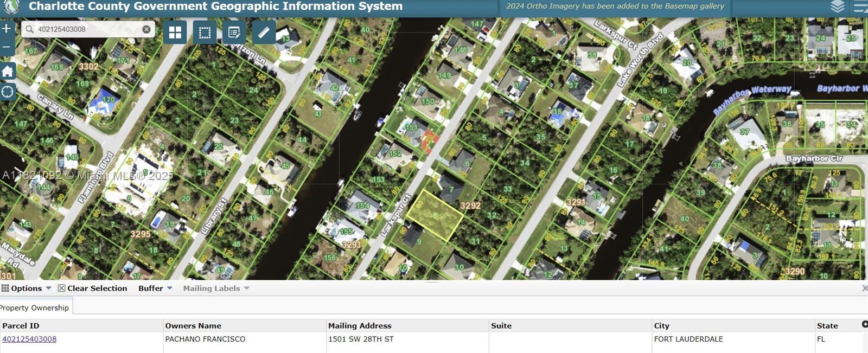
Task: Open parcel link 402125403008
Action: click(x=29, y=339)
